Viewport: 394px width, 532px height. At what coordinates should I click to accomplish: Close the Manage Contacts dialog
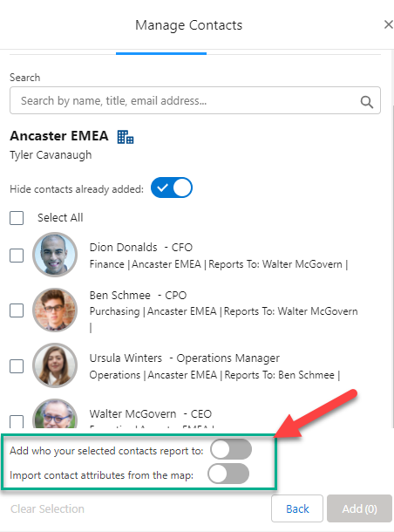coord(388,24)
